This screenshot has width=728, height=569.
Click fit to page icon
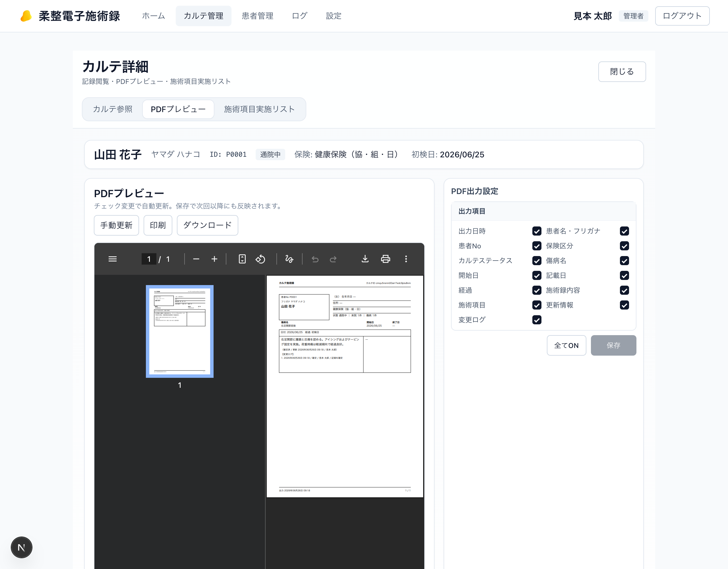[x=242, y=259]
